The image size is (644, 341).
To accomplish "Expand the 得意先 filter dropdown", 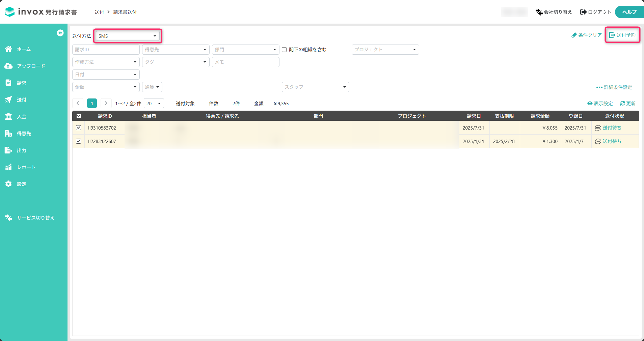I will (x=176, y=50).
